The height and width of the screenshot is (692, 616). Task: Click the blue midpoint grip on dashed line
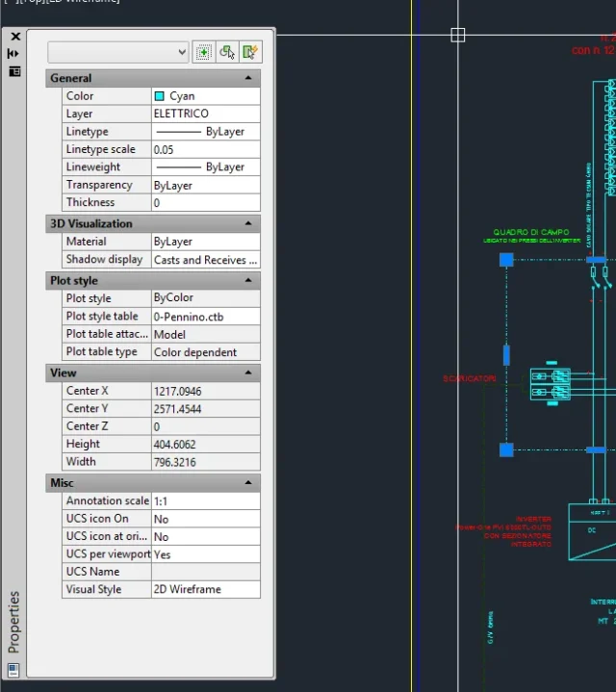point(506,355)
